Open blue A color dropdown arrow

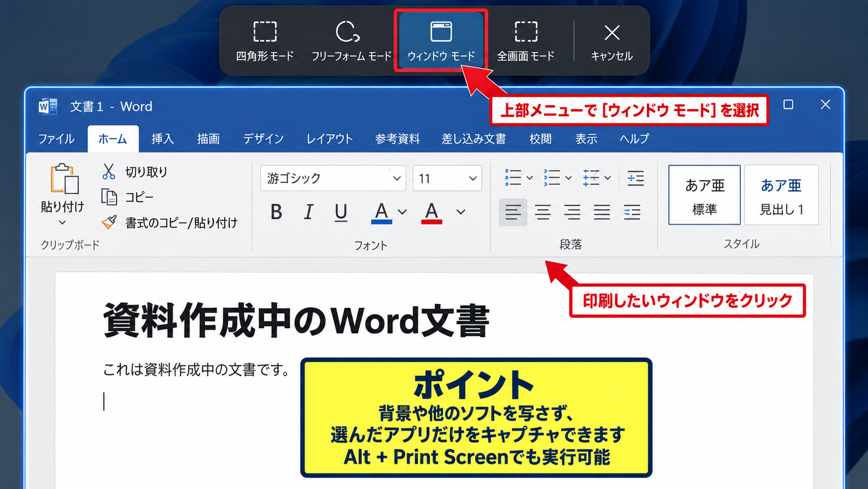pos(402,212)
